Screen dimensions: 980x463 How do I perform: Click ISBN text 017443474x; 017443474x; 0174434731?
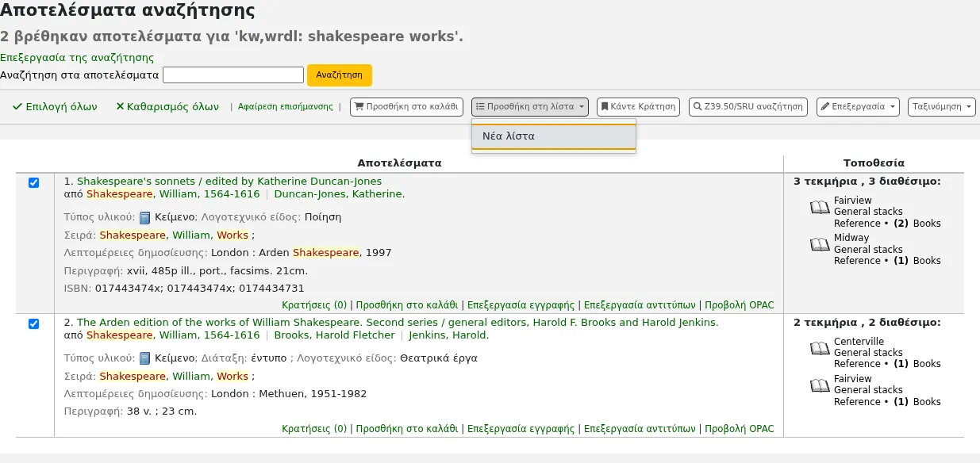pyautogui.click(x=199, y=289)
